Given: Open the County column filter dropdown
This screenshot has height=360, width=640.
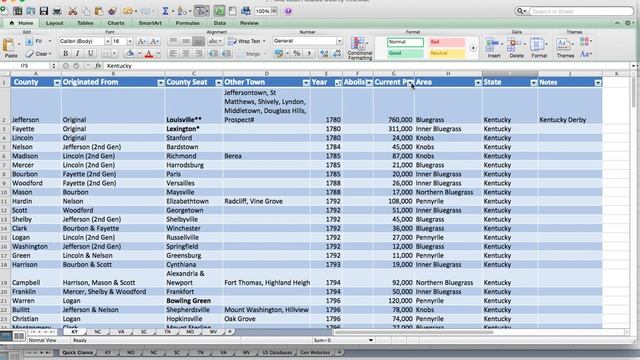Looking at the screenshot, I should 57,83.
